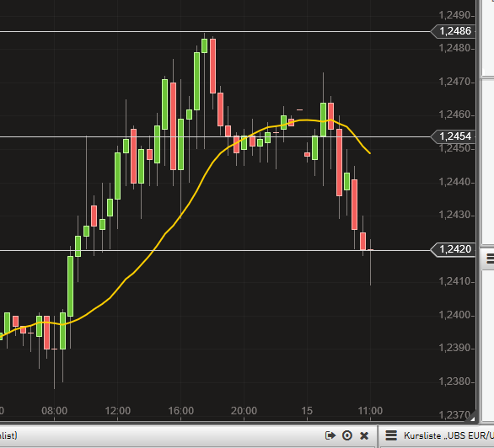
Task: Click the circular target icon in chart footer
Action: tap(346, 435)
